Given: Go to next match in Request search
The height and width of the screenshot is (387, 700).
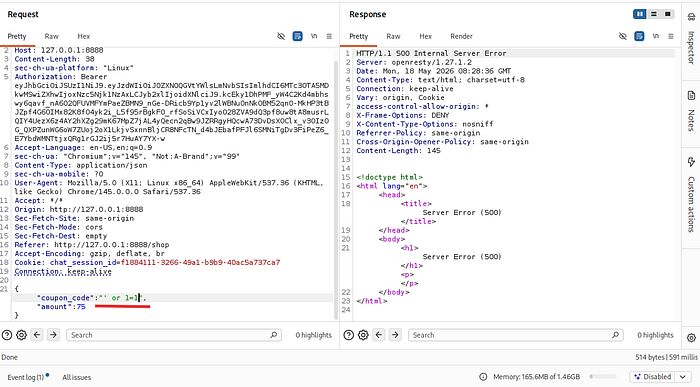Looking at the screenshot, I should (x=53, y=335).
